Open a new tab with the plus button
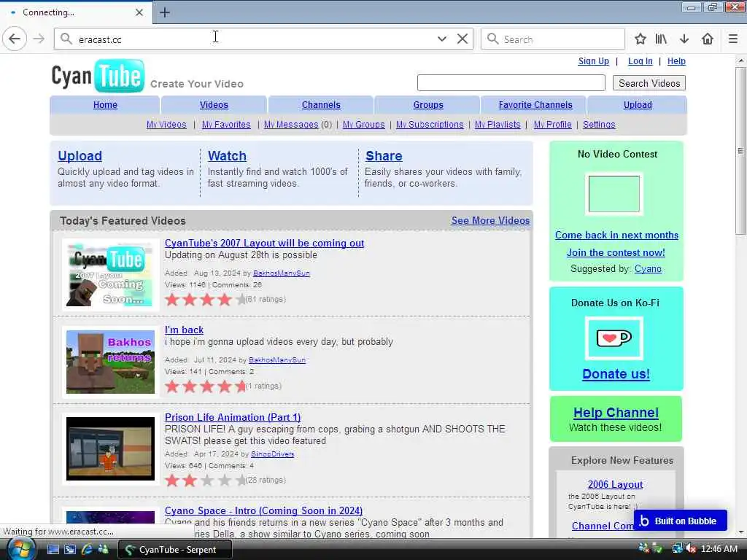The height and width of the screenshot is (560, 747). [165, 12]
